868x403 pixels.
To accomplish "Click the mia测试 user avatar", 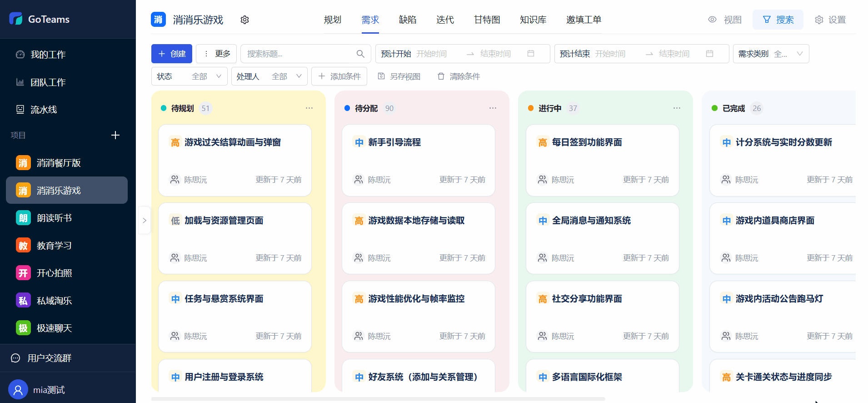I will point(18,390).
